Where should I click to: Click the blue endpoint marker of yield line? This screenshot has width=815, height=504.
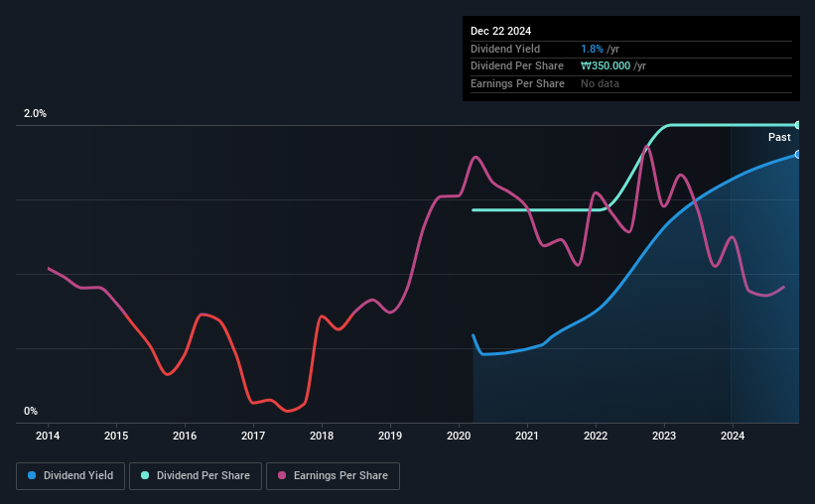[x=798, y=155]
